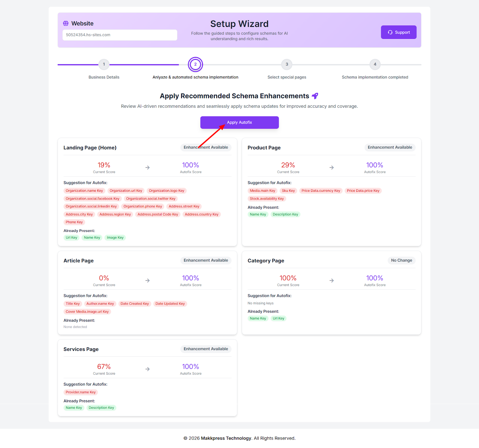Click the Author.name Key tag
479x448 pixels.
[100, 304]
